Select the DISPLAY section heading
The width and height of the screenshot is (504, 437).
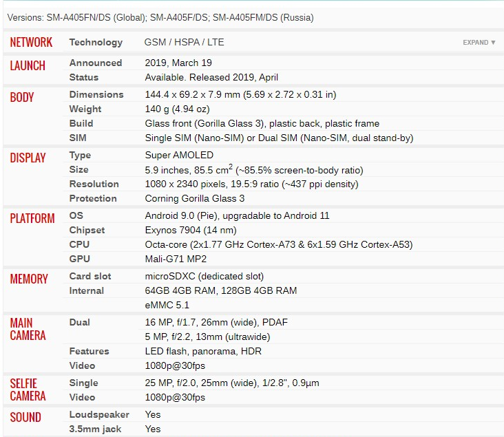coord(28,158)
